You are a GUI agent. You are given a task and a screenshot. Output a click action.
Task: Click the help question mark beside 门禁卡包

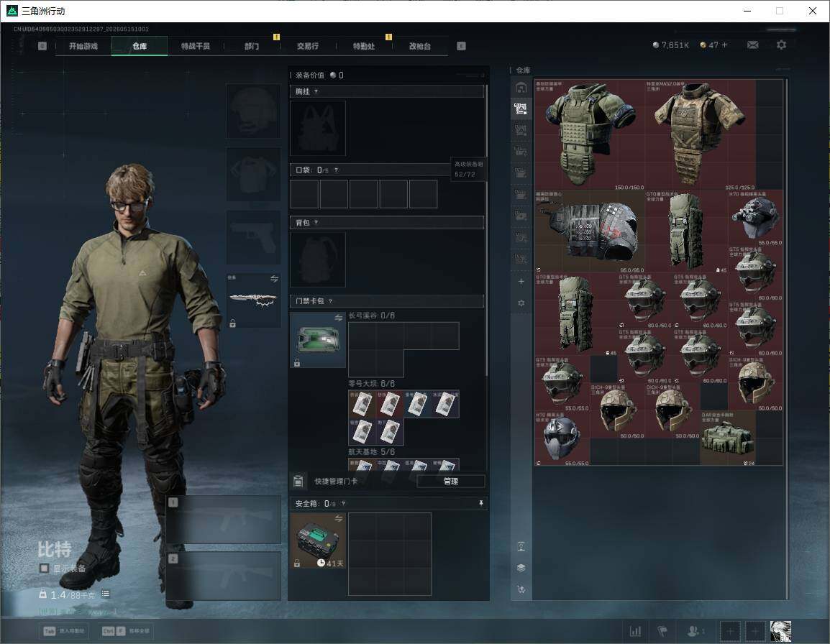tap(330, 301)
